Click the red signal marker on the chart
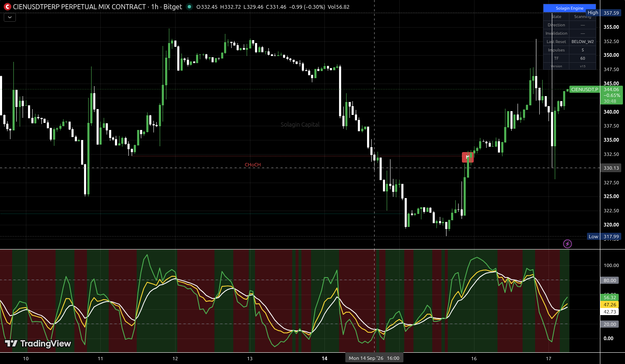625x364 pixels. pyautogui.click(x=467, y=157)
